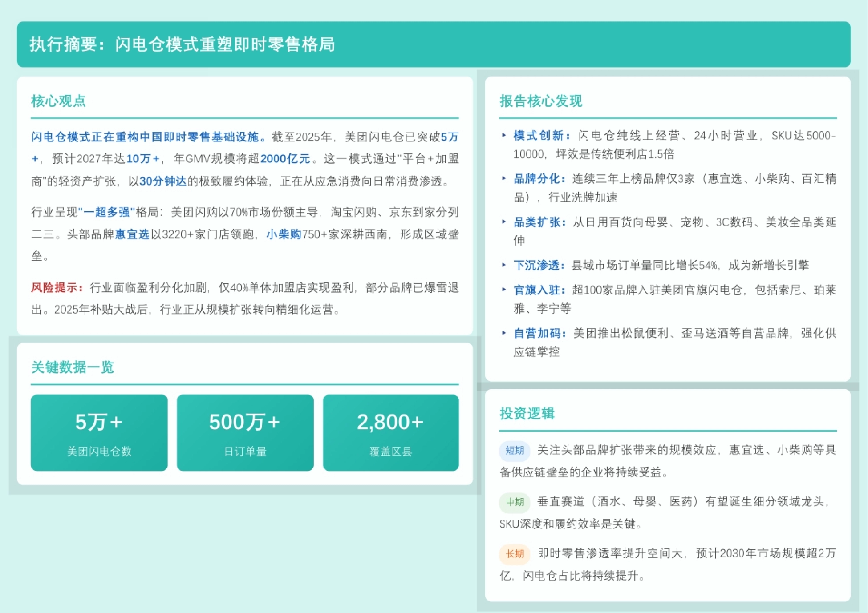Click the highlighted brand name 惠宜选 in 核心观点
This screenshot has width=868, height=613.
tap(132, 234)
